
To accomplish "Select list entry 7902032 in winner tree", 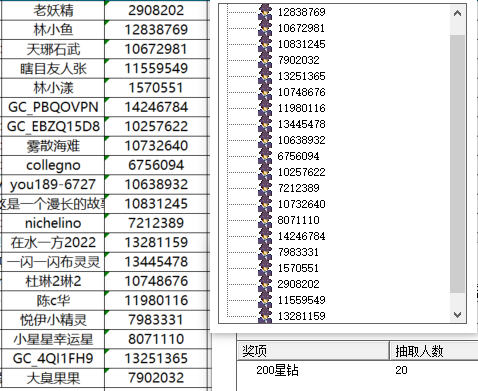I will [299, 60].
